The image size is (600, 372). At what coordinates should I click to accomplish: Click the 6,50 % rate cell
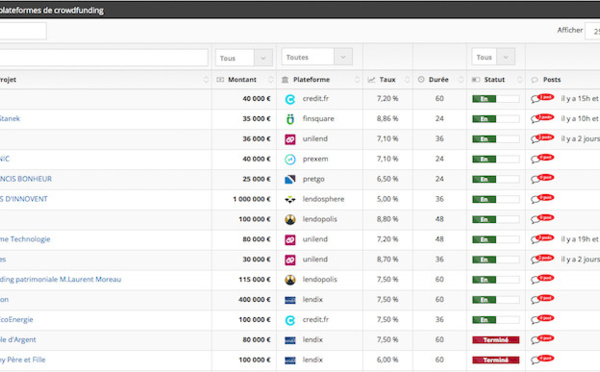[387, 179]
